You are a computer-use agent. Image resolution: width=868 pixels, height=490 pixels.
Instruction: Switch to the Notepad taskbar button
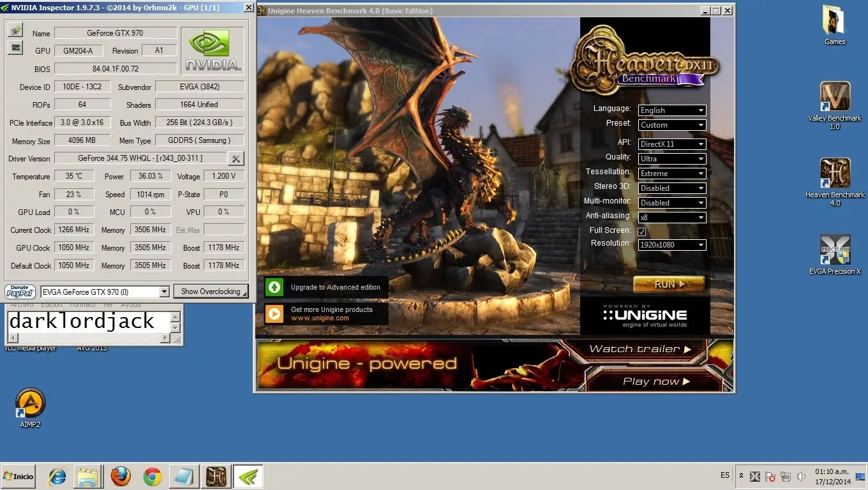pos(184,477)
